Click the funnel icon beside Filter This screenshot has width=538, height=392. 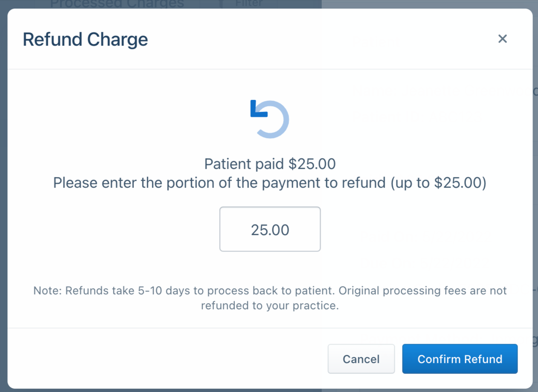tap(221, 3)
